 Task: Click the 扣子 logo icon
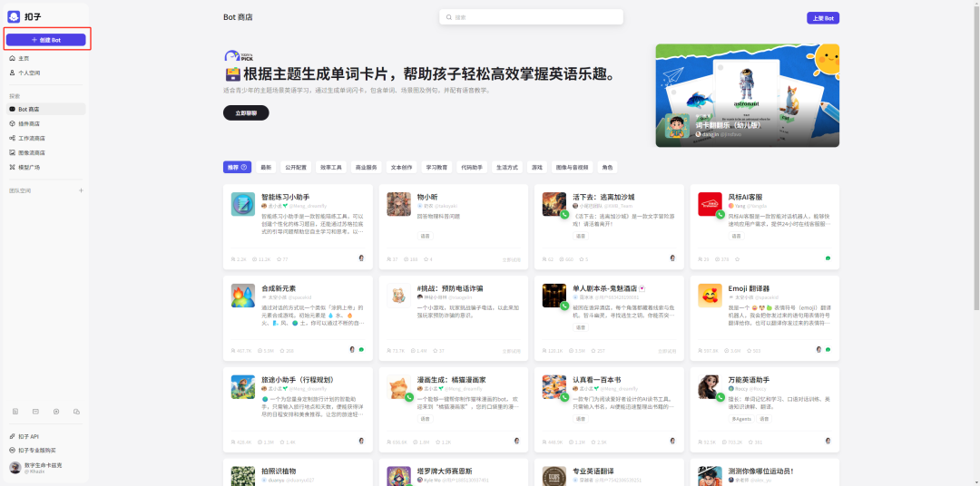[x=14, y=17]
